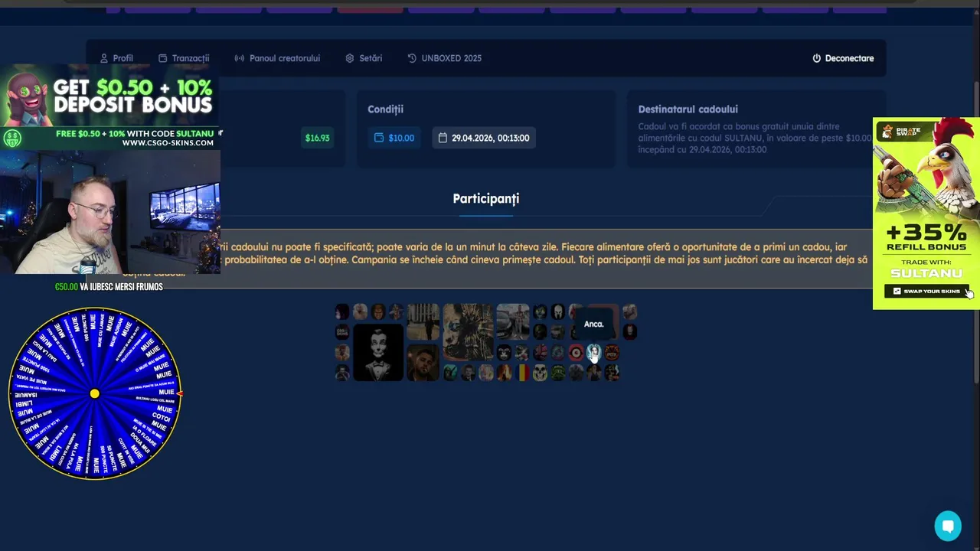Open the CSGO-Skins deposit bonus banner
The width and height of the screenshot is (980, 551).
pyautogui.click(x=110, y=106)
